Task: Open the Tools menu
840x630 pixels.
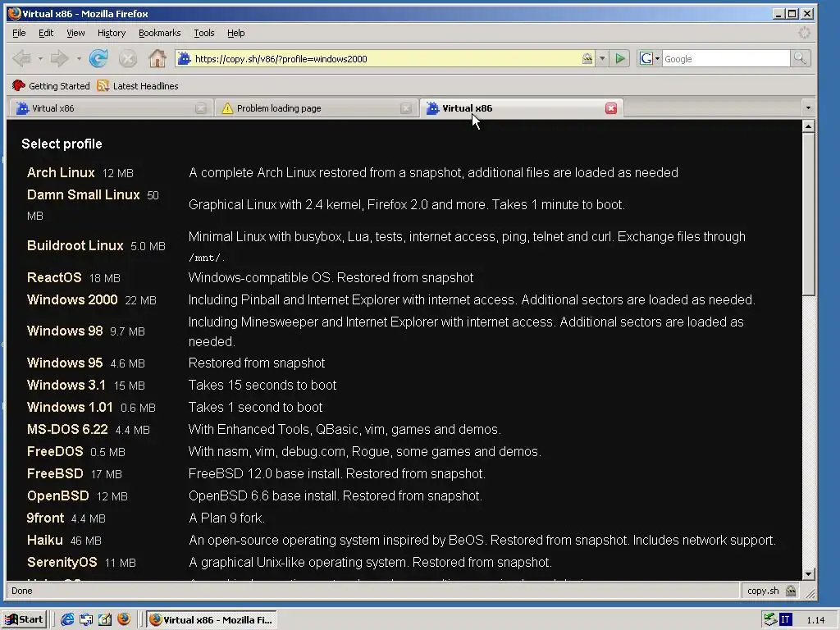Action: click(x=204, y=33)
